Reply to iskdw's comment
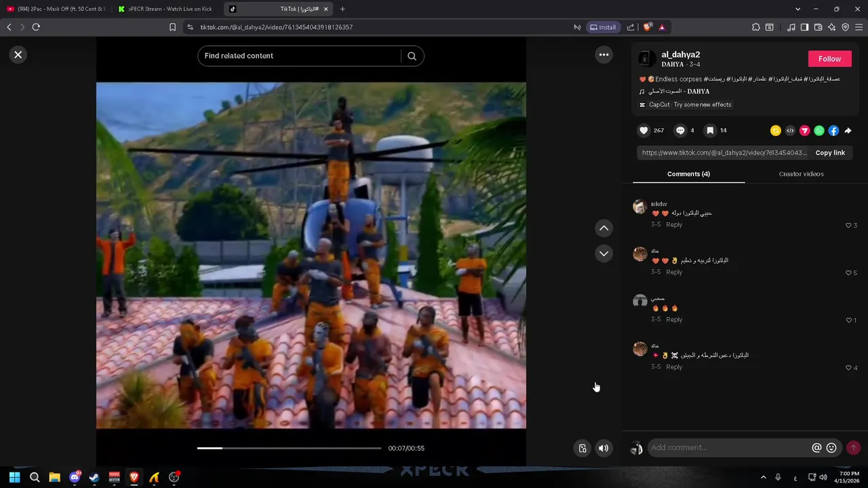868x488 pixels. click(674, 224)
